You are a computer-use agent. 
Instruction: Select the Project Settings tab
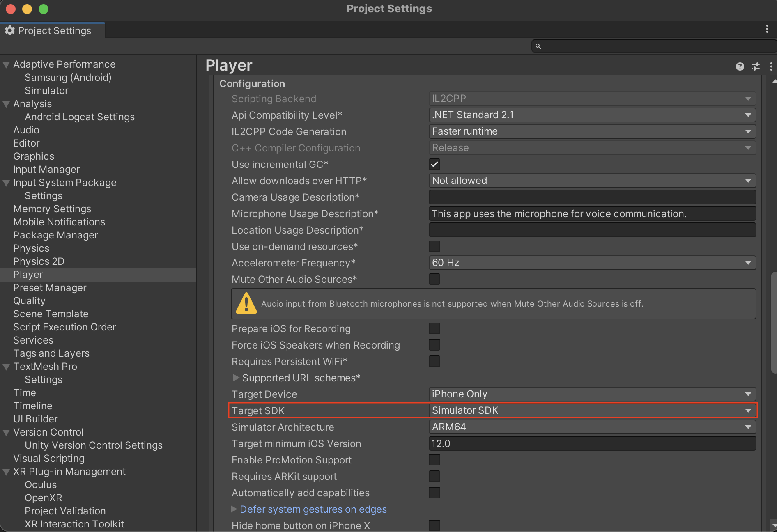53,30
